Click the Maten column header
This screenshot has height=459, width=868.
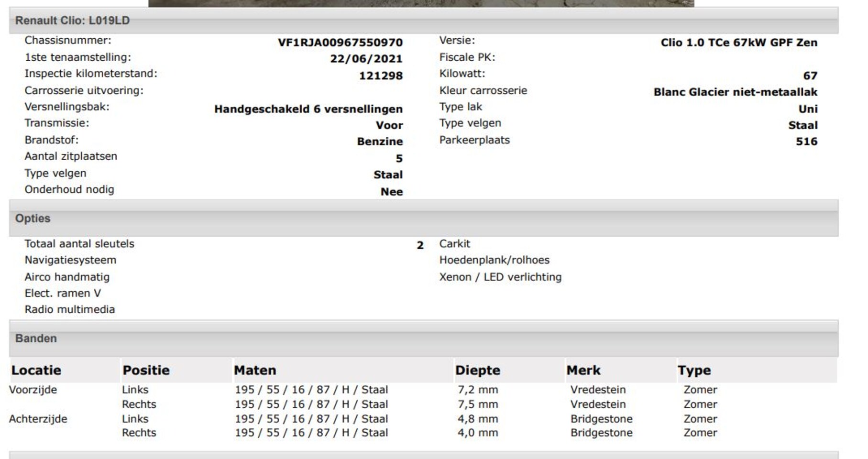255,371
